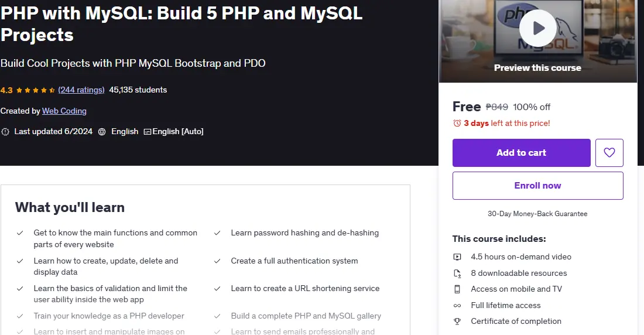Click the Enroll now button

click(537, 186)
